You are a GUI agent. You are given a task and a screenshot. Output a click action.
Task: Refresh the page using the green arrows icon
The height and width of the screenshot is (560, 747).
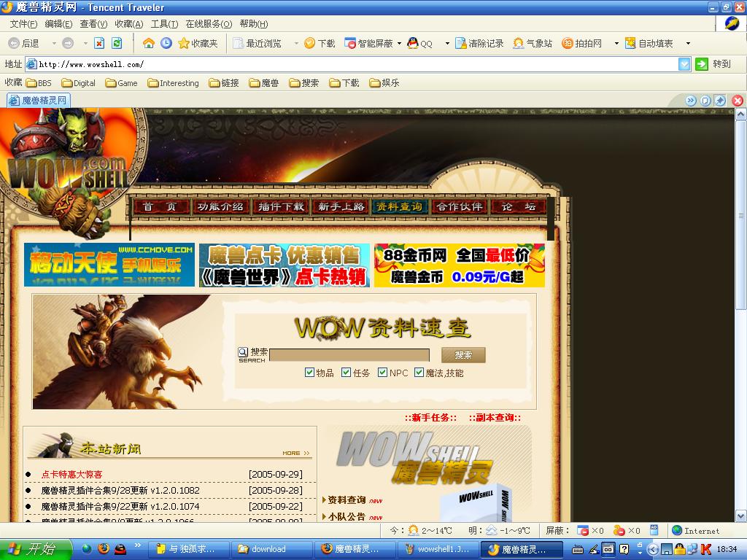(x=117, y=43)
